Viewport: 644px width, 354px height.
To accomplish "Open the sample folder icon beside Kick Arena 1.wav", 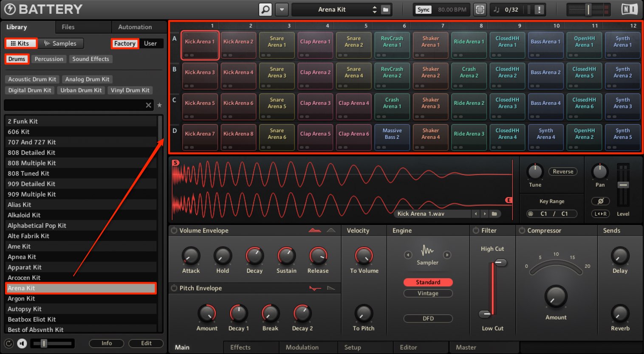I will coord(494,214).
